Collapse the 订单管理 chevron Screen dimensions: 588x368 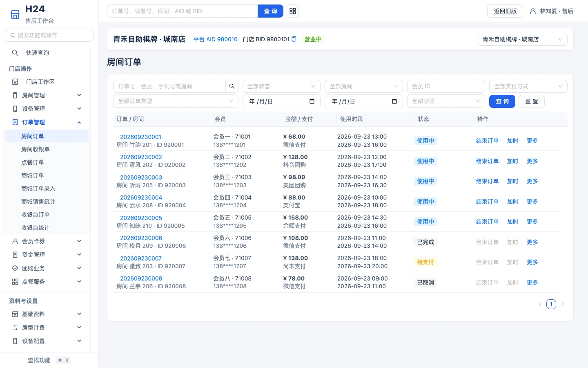coord(79,122)
